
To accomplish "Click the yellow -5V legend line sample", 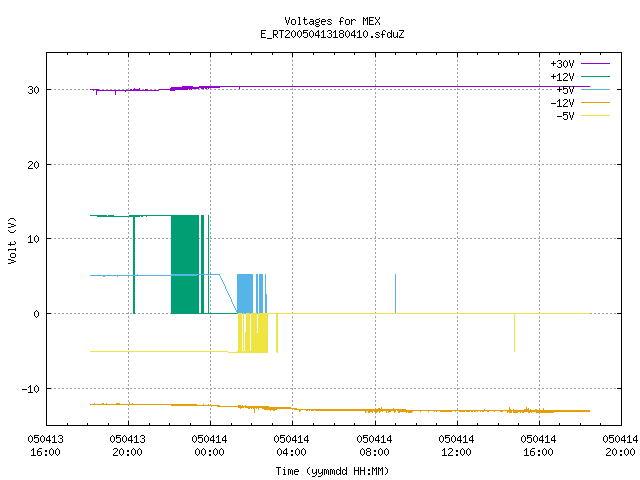I will 595,116.
